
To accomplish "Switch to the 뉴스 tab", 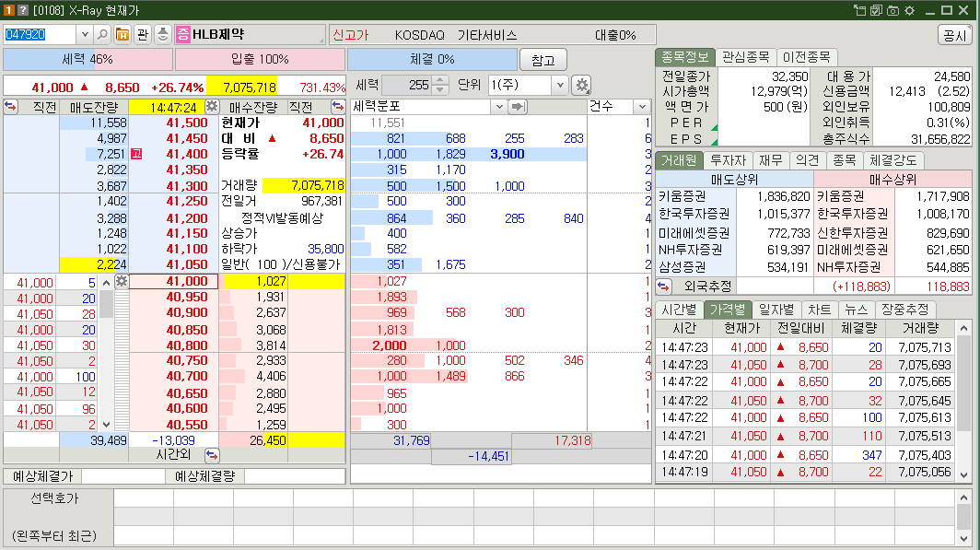I will [857, 310].
